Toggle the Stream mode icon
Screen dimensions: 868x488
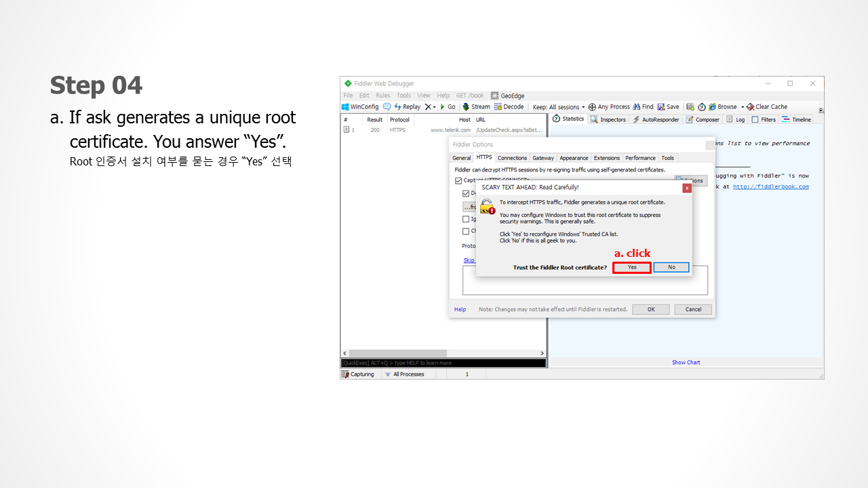point(466,107)
